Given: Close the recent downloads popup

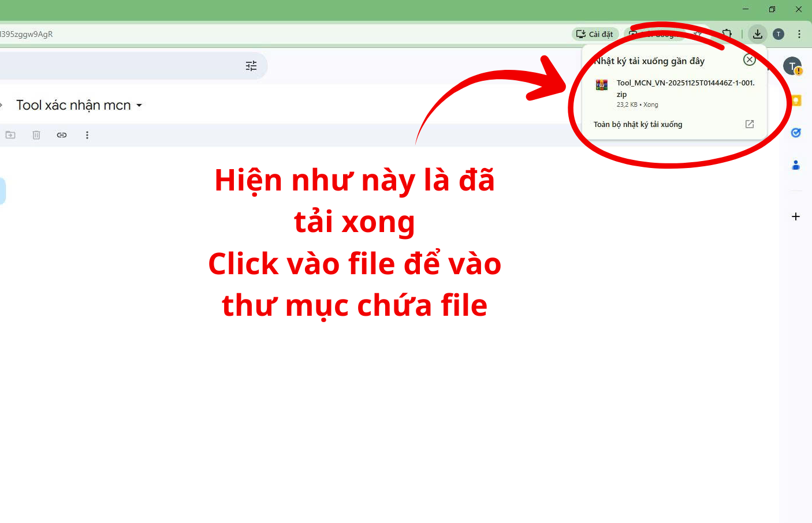Looking at the screenshot, I should point(749,60).
